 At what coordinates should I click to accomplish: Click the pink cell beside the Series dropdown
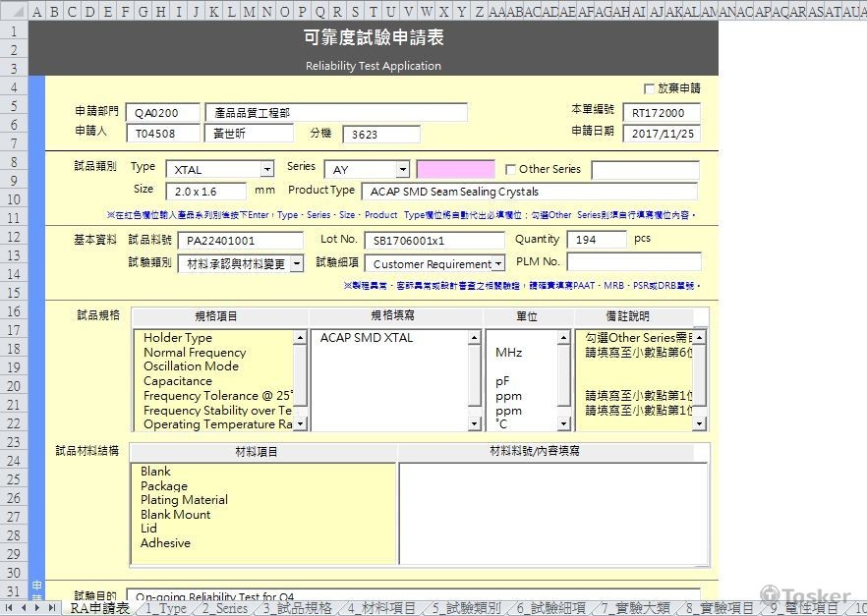point(454,168)
